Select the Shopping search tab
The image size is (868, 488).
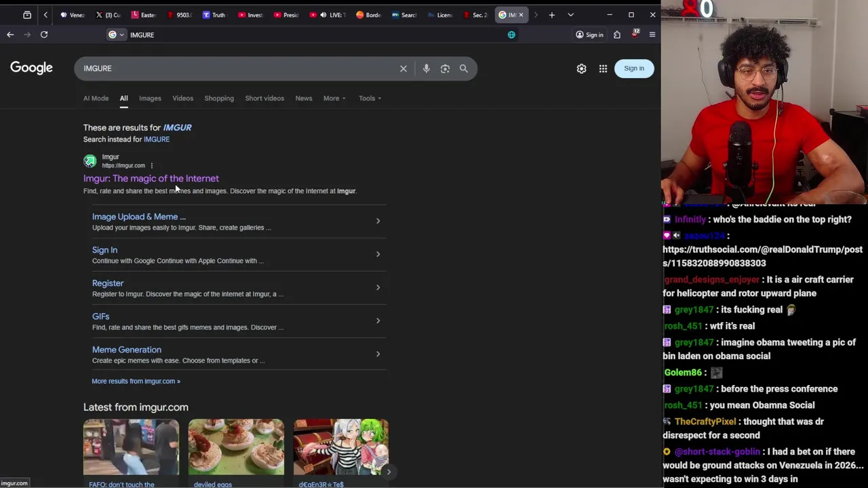pyautogui.click(x=219, y=98)
